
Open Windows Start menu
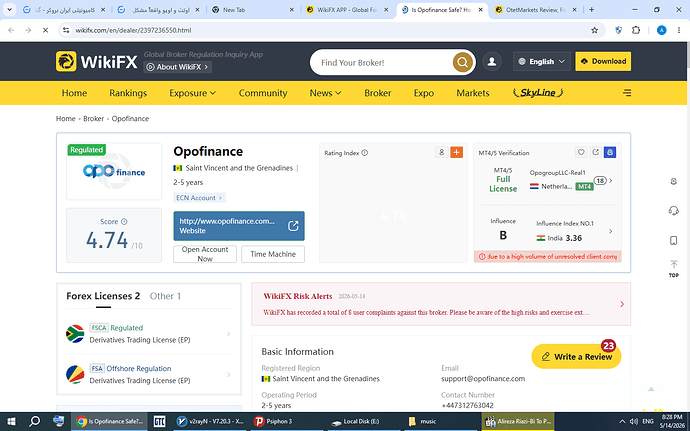11,421
